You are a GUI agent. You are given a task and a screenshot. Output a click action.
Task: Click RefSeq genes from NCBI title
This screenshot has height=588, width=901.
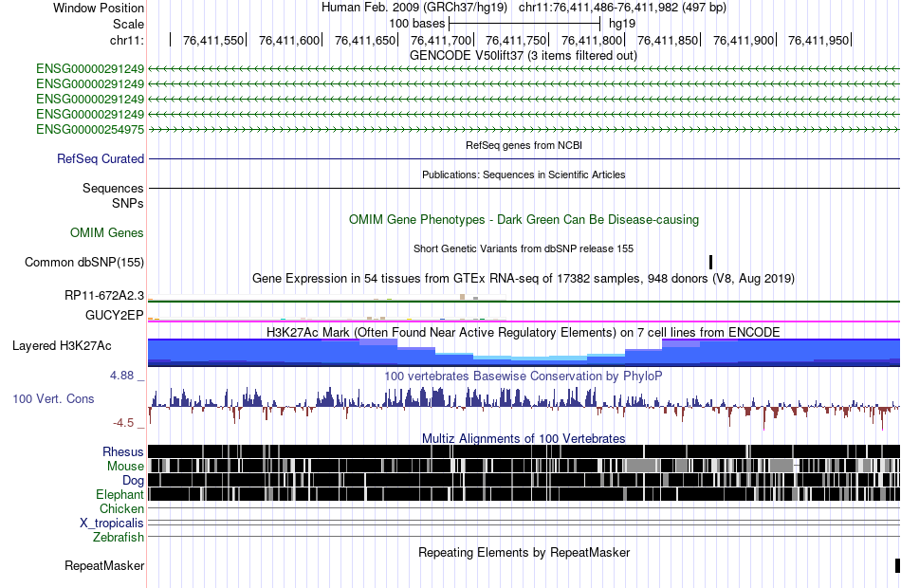point(524,145)
